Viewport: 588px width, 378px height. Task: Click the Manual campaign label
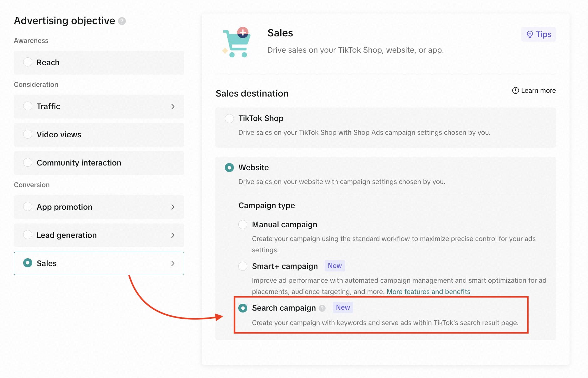point(285,225)
